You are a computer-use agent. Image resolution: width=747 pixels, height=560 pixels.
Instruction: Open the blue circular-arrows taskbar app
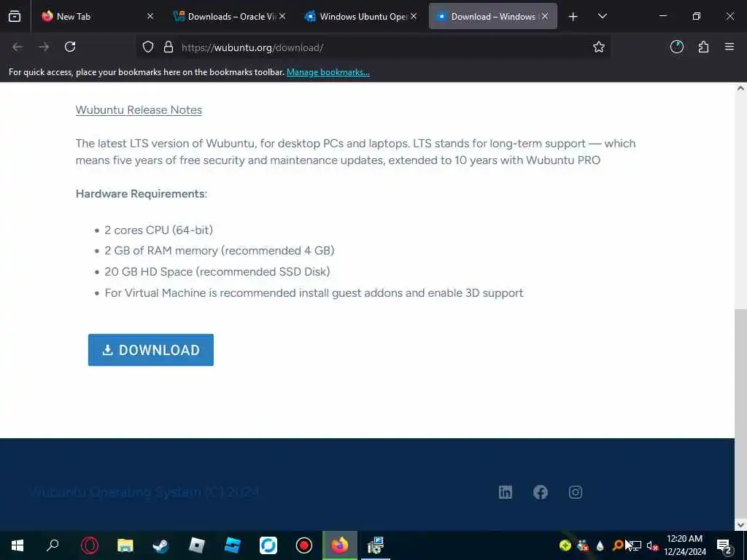pyautogui.click(x=268, y=545)
